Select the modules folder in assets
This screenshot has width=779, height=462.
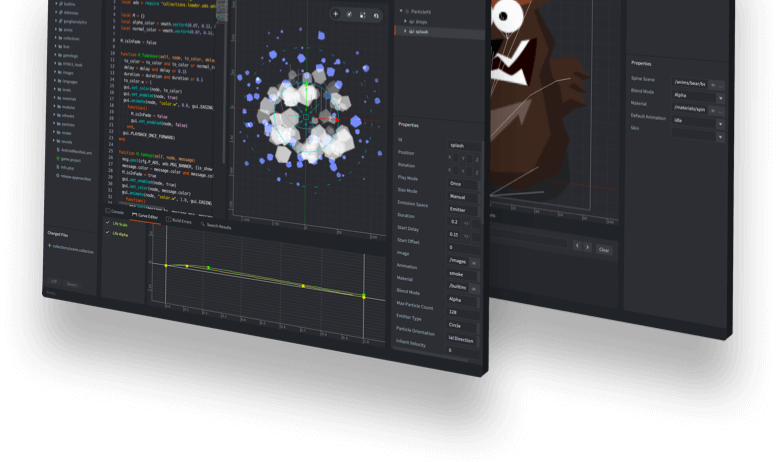coord(65,107)
